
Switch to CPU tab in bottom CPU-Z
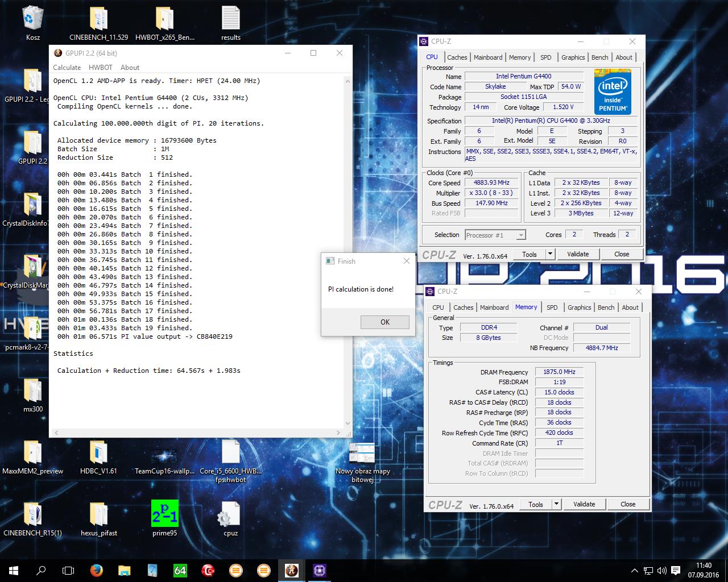438,307
